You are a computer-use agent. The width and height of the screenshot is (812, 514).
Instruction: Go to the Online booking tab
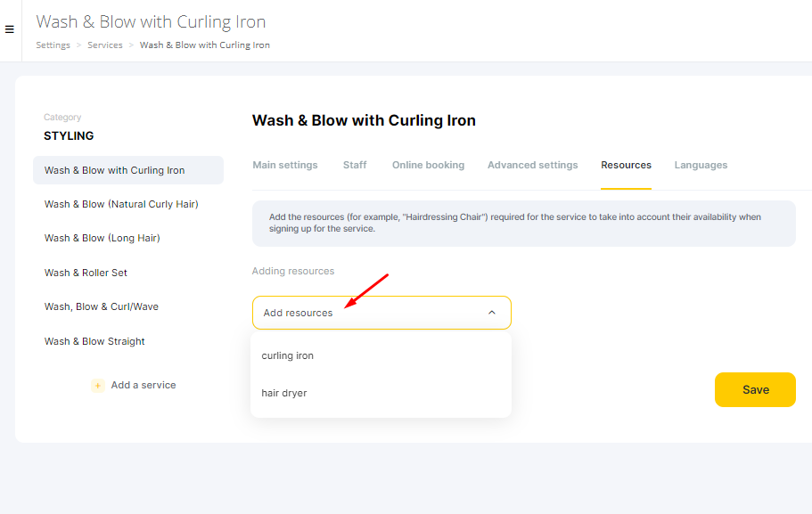click(428, 165)
